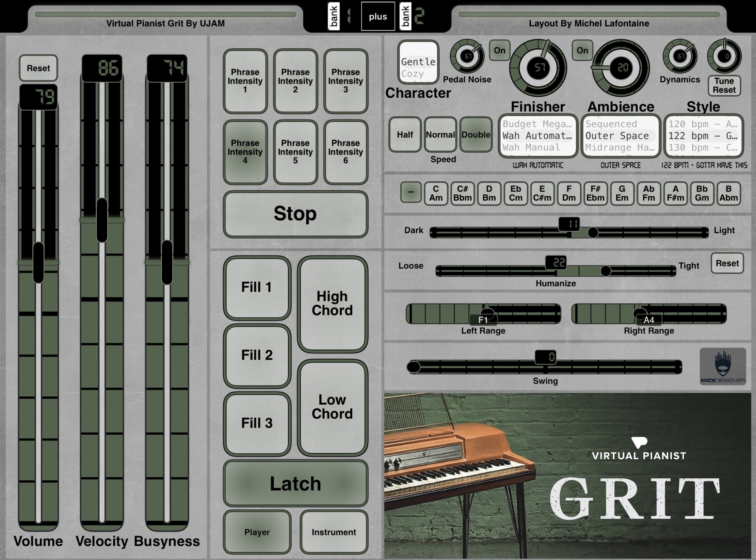Select key F# / Ebm

pyautogui.click(x=595, y=193)
